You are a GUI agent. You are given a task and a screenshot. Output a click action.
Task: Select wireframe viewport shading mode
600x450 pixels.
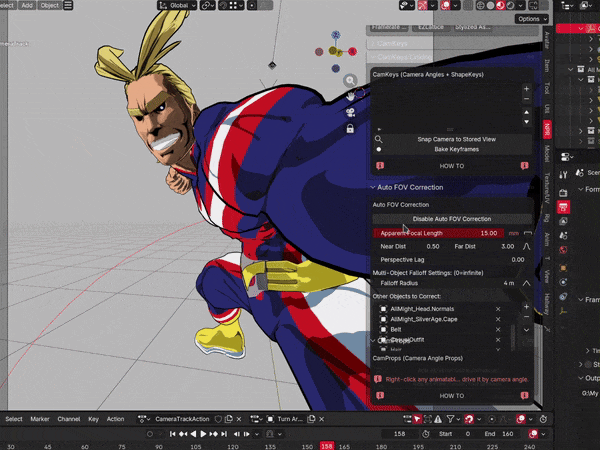point(480,6)
